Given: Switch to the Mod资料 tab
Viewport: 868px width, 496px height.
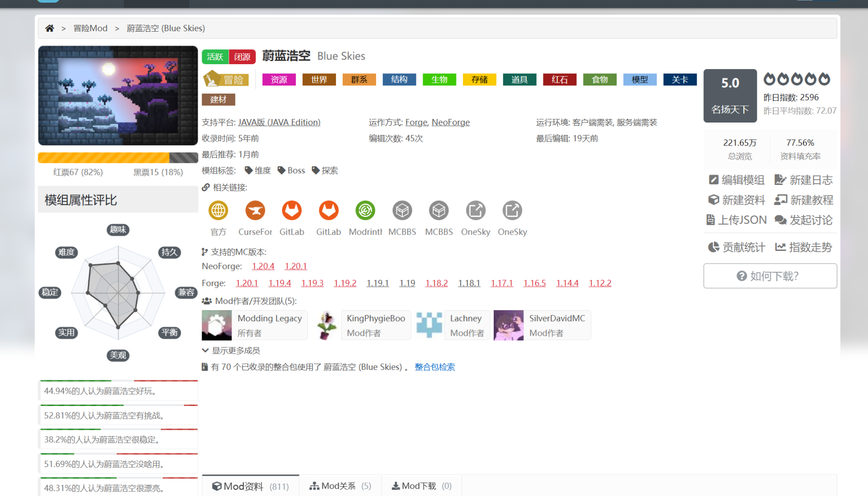Looking at the screenshot, I should (x=250, y=486).
